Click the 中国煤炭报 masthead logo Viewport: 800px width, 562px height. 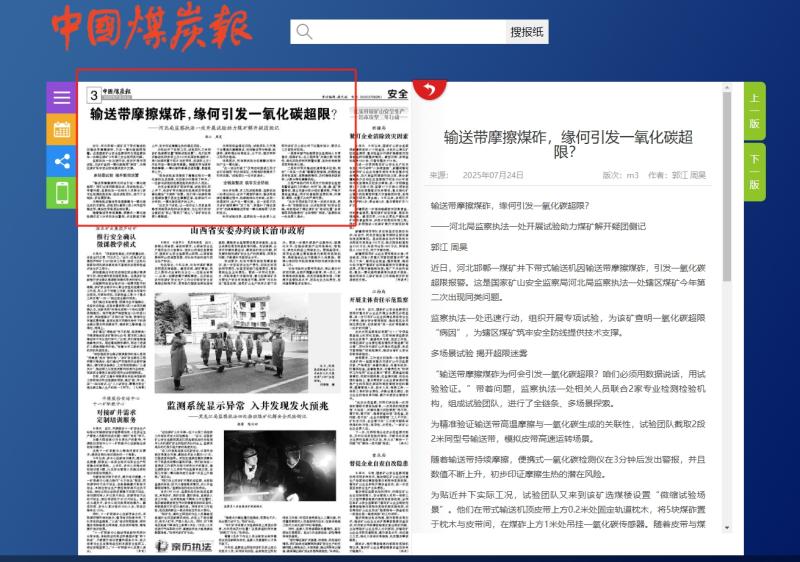[x=152, y=28]
